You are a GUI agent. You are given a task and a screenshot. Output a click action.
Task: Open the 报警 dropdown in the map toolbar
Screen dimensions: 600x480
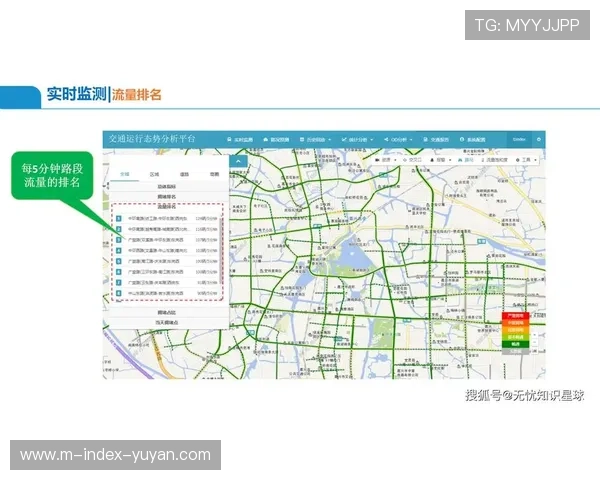pos(440,160)
